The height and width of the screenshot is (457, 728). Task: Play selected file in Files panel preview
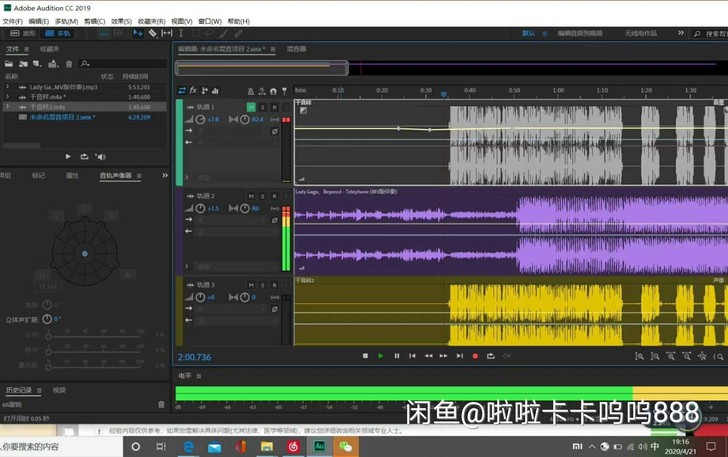[68, 157]
